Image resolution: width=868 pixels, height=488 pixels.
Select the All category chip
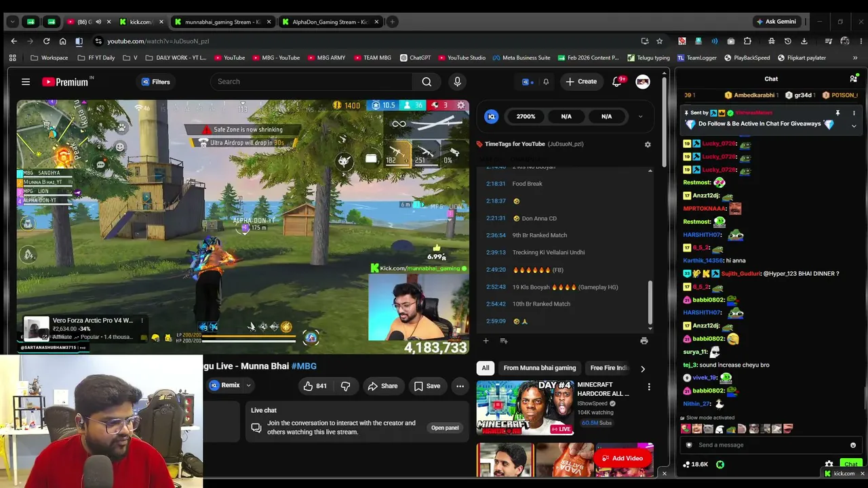486,368
